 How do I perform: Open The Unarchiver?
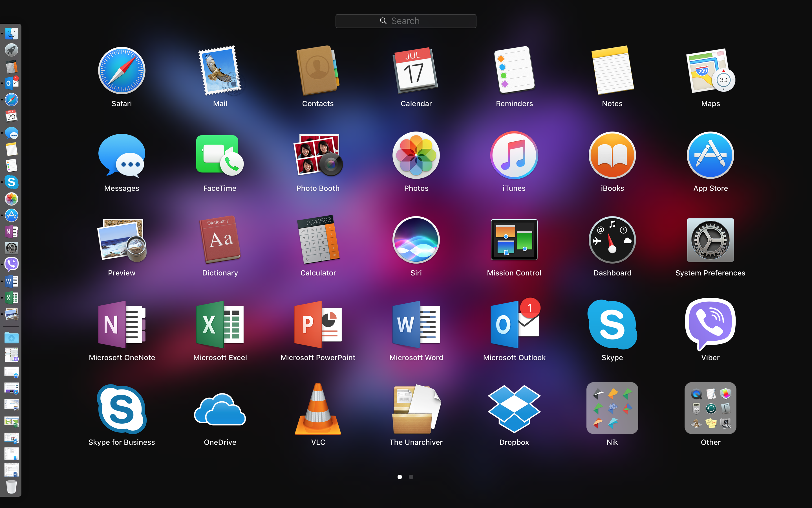click(416, 409)
